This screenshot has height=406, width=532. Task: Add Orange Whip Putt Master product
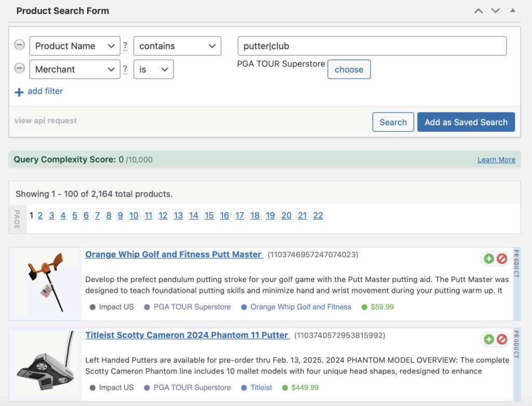click(489, 259)
